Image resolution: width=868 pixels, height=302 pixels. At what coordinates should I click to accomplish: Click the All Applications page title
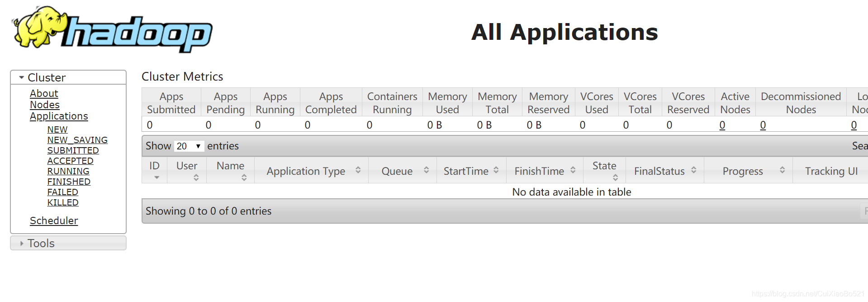click(564, 32)
